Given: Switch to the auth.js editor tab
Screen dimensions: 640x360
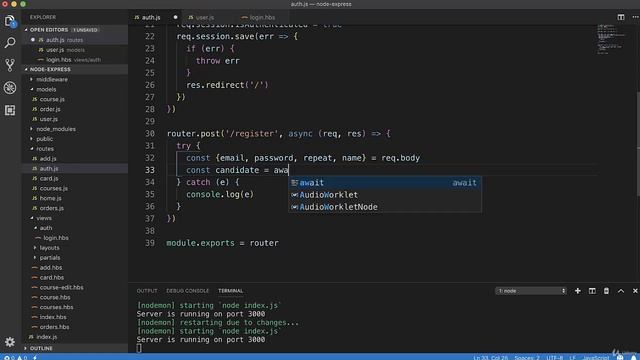Looking at the screenshot, I should click(151, 18).
